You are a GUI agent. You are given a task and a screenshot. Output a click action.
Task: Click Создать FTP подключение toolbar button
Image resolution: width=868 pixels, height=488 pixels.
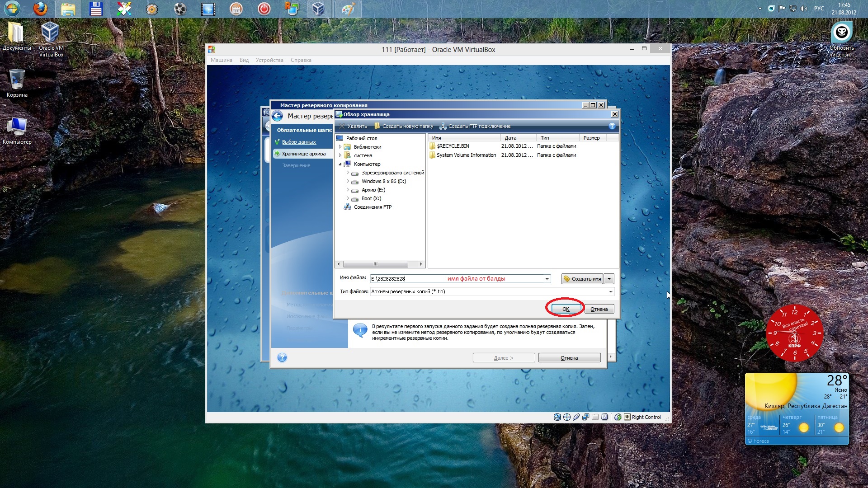click(475, 126)
